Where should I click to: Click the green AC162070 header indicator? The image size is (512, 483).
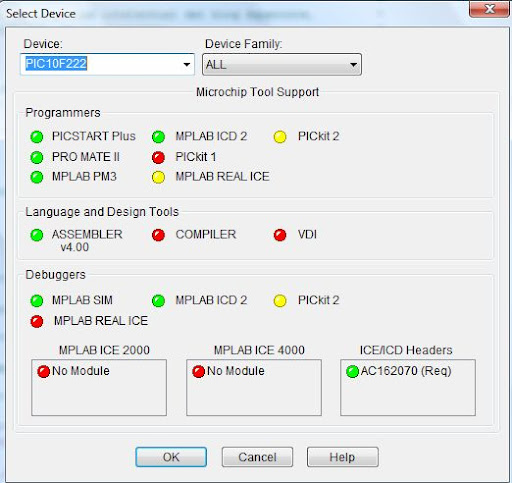pos(352,371)
